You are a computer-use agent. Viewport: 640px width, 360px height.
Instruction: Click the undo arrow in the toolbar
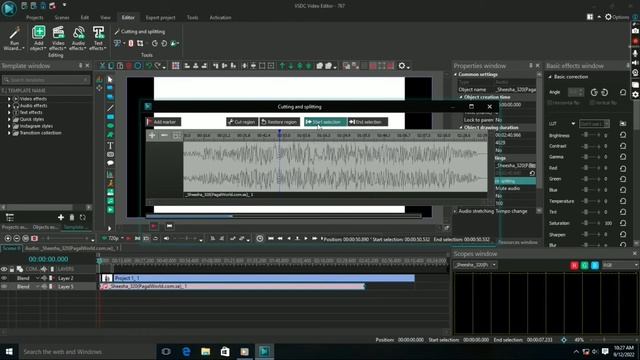[149, 66]
